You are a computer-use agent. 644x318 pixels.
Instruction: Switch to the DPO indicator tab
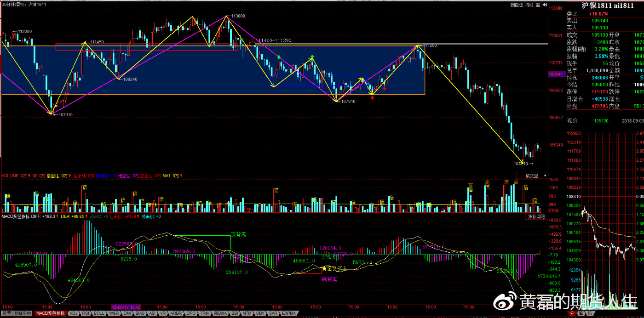[191, 313]
